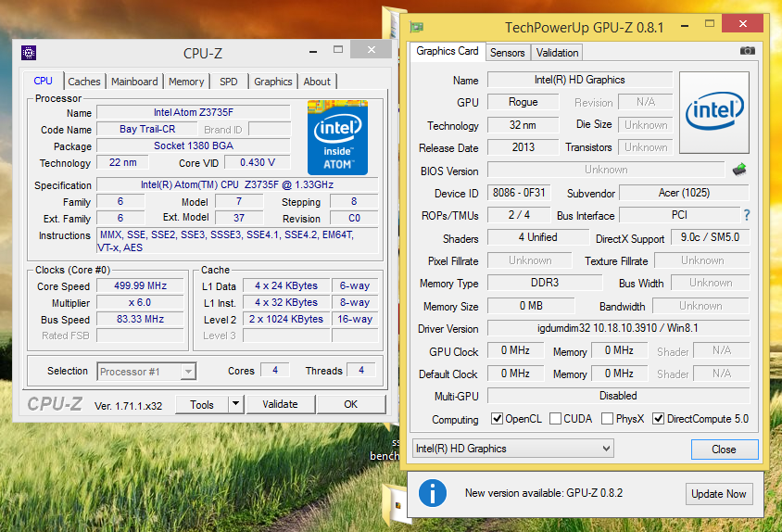Click the L1 Data value 4 x 24 KBytes
This screenshot has width=782, height=532.
click(286, 285)
